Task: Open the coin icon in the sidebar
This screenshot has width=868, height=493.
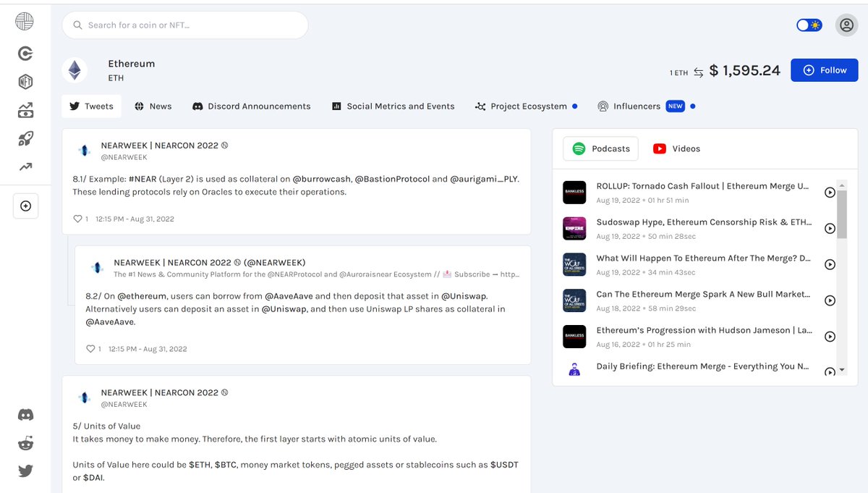Action: (25, 54)
